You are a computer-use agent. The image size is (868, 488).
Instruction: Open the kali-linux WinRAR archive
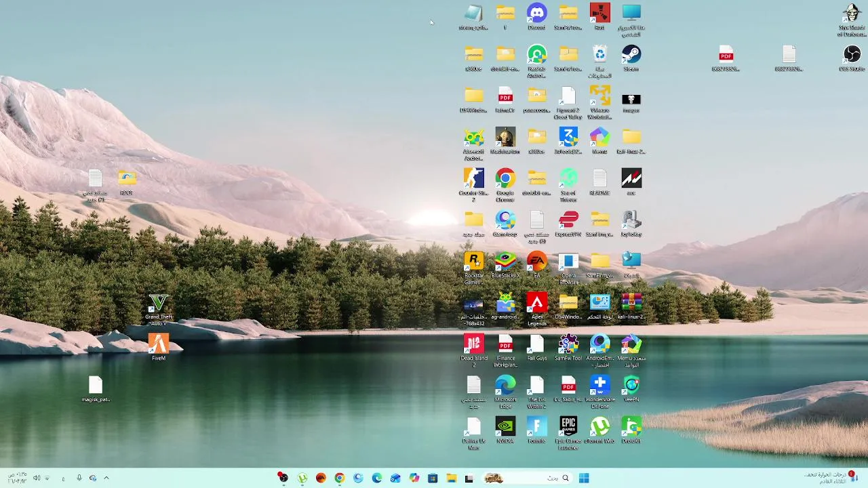point(631,306)
